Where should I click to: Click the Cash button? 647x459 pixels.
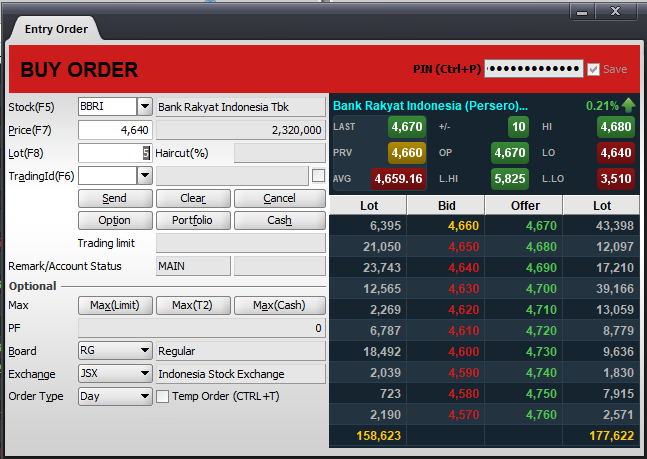(x=280, y=220)
